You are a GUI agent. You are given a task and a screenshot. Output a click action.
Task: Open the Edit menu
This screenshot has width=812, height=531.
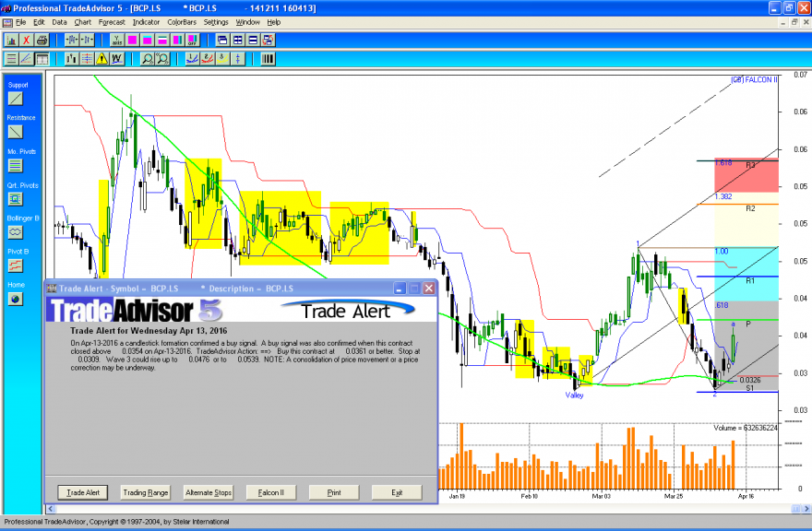[x=39, y=22]
